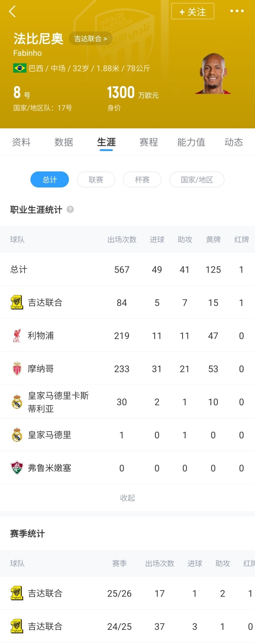Tap the career stats help question icon

(70, 209)
